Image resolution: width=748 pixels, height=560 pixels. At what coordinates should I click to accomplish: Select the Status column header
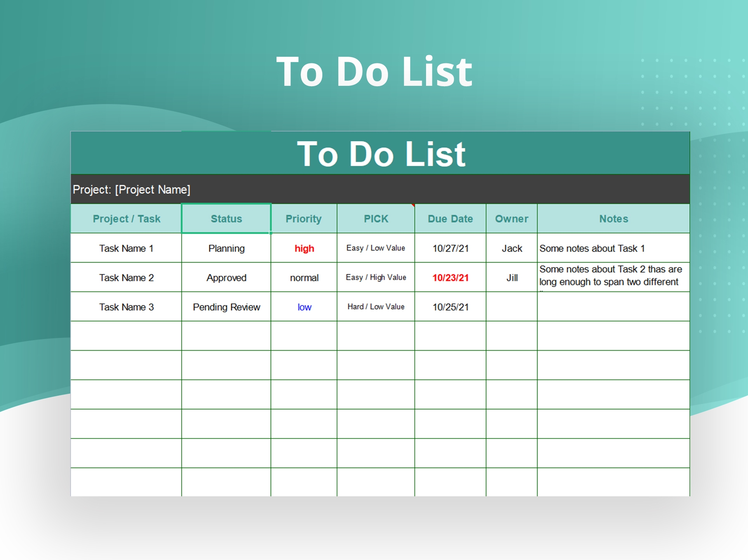226,218
